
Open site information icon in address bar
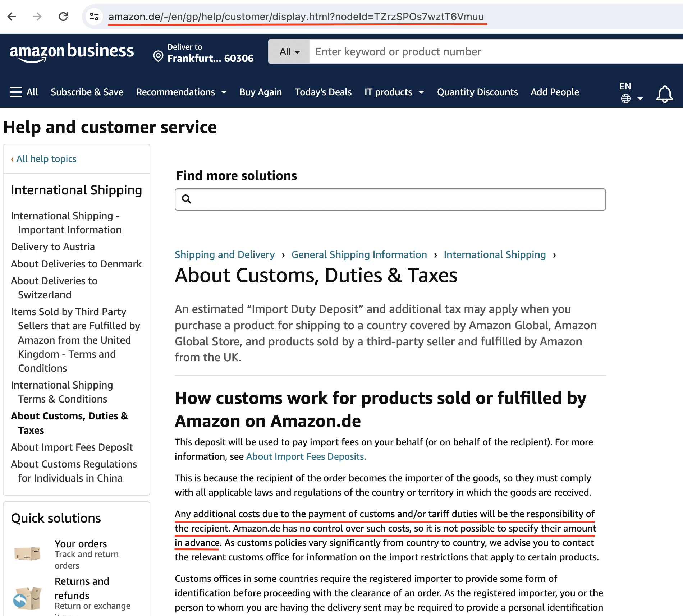click(94, 17)
